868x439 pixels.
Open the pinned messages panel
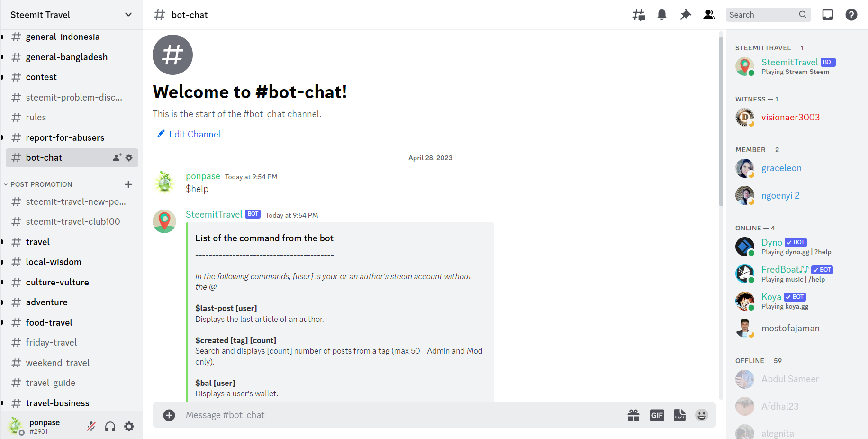tap(685, 15)
